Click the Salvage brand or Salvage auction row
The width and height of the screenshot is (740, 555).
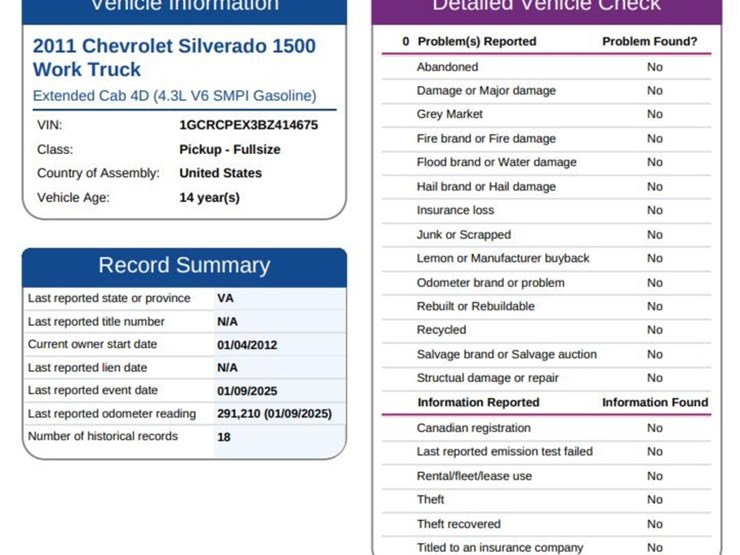click(x=506, y=355)
